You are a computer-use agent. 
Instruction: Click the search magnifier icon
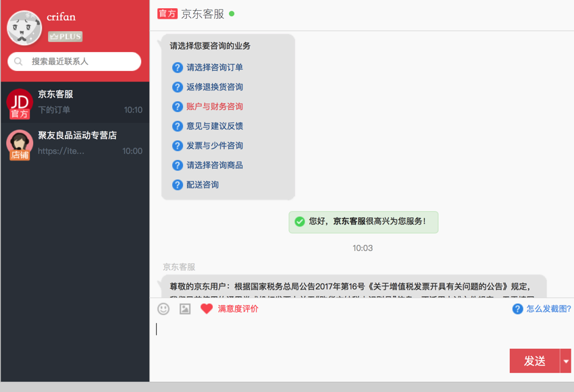(x=18, y=61)
